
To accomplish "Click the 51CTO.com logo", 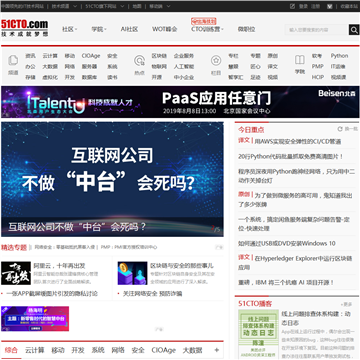I will point(25,28).
